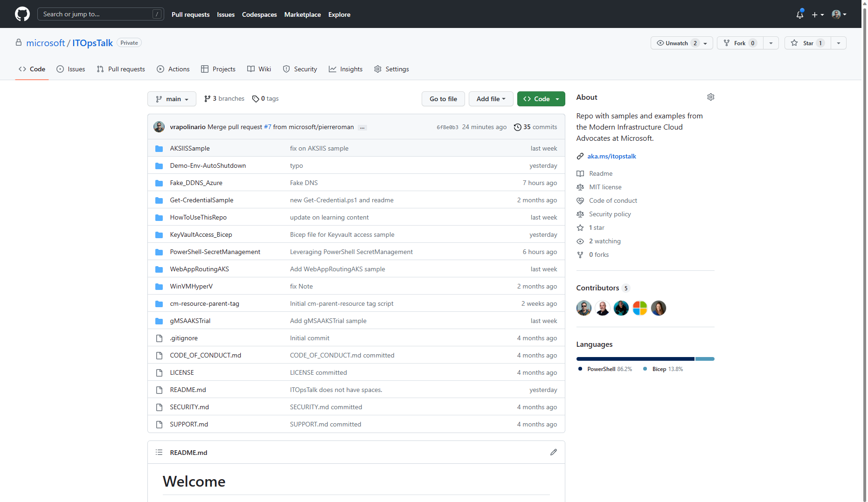868x502 pixels.
Task: Open last contributor avatar
Action: tap(659, 308)
